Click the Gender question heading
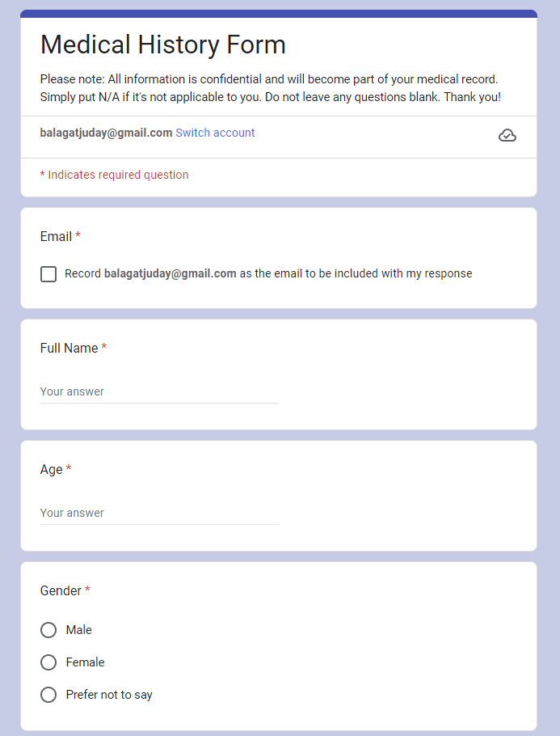560x736 pixels. coord(61,591)
